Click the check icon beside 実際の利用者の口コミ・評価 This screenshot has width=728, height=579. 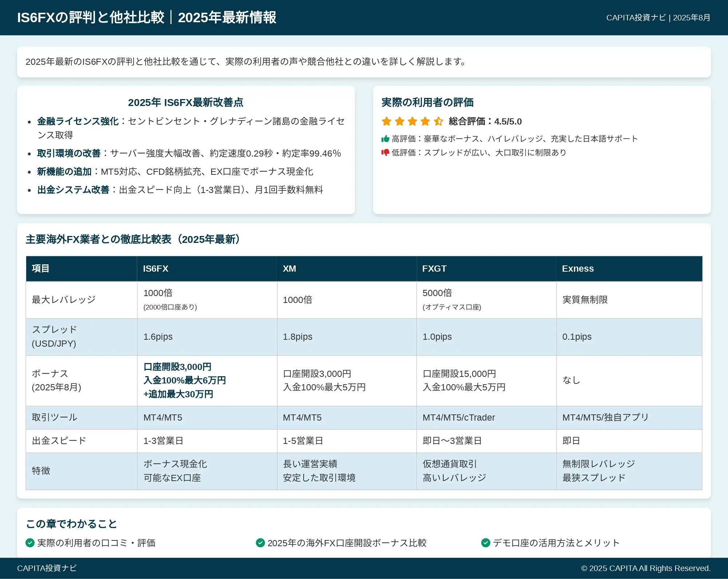pyautogui.click(x=30, y=543)
